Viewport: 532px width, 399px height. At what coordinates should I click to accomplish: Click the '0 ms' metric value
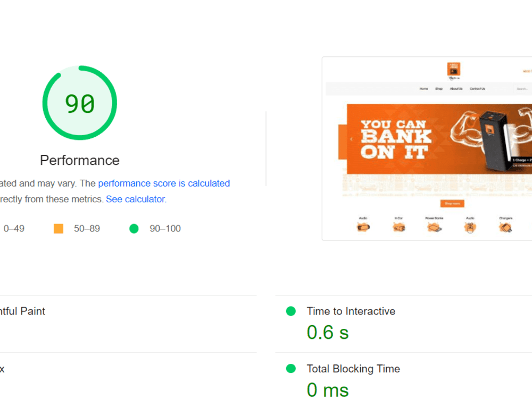pyautogui.click(x=328, y=389)
